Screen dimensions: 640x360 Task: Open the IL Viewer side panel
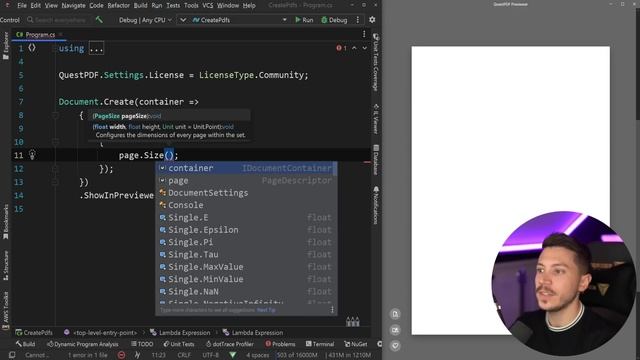click(x=376, y=119)
